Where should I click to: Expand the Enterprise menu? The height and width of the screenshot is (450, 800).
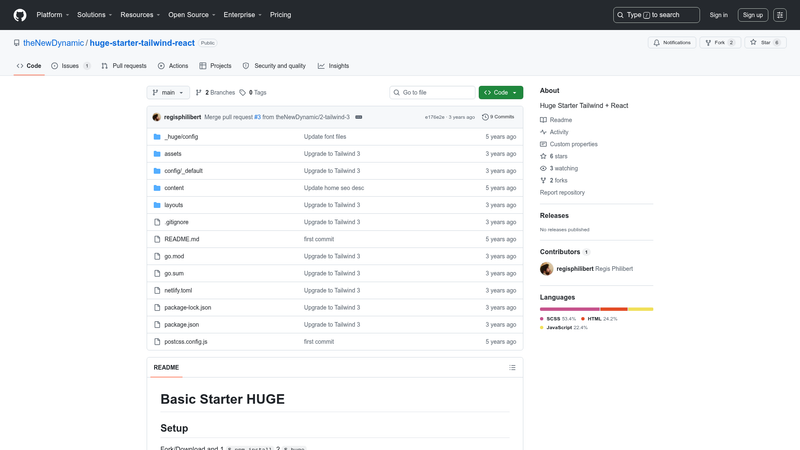click(242, 15)
